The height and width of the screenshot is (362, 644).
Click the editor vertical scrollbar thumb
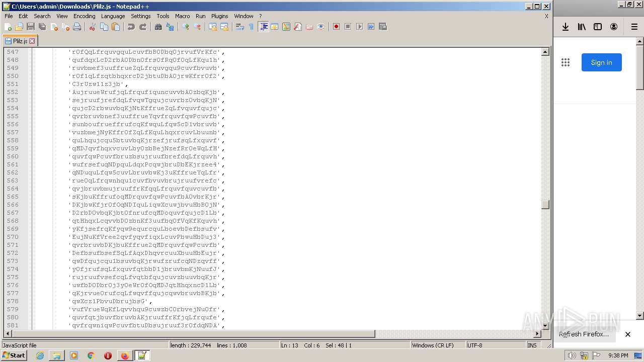(x=545, y=205)
